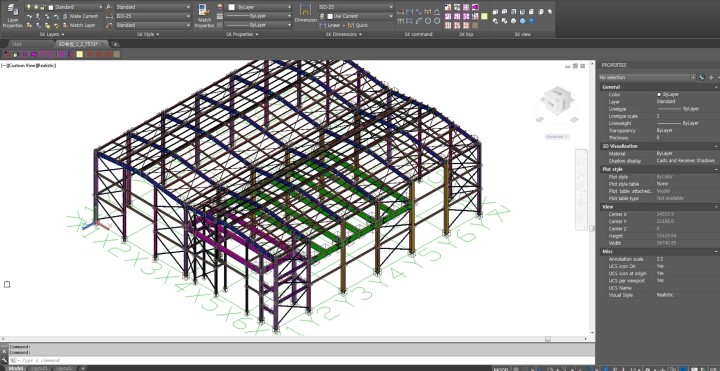
Task: Expand the SK Dimensions panel
Action: point(344,34)
